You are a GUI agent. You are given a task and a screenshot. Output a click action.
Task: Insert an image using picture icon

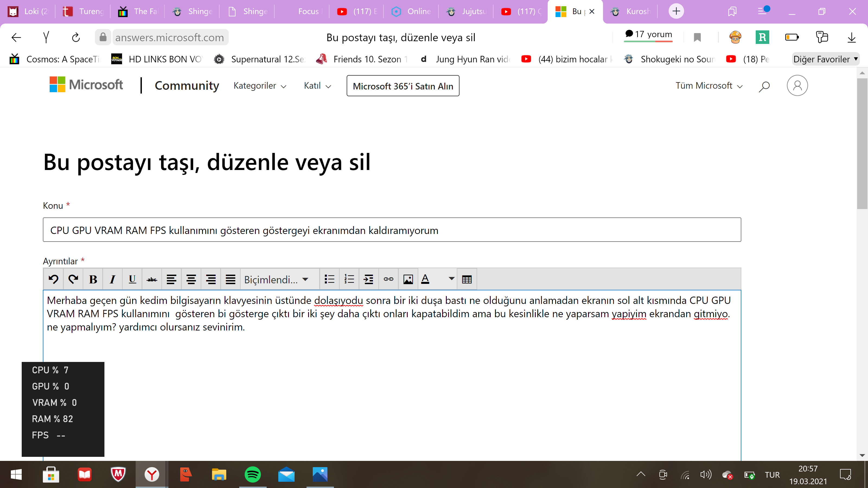pos(408,279)
